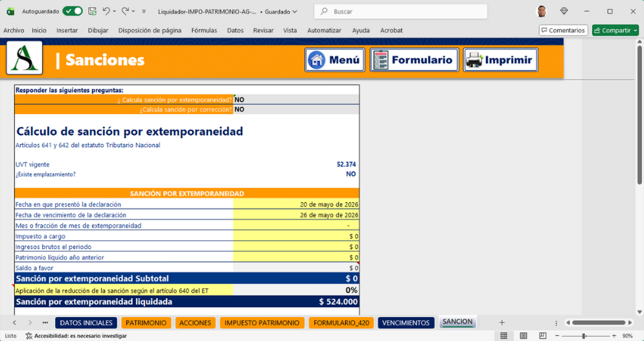Viewport: 644px width, 341px height.
Task: Click the Comentarios button
Action: coord(563,30)
